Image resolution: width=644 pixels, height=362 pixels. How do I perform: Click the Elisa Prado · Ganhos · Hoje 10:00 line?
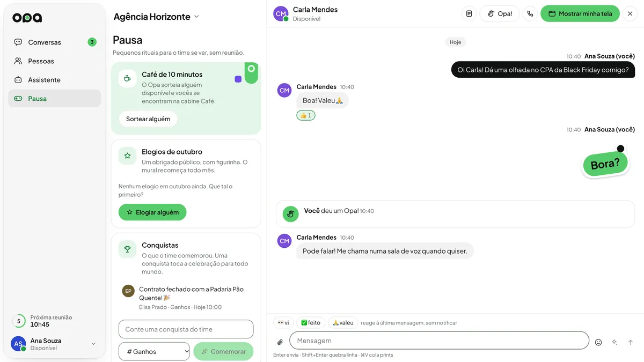click(x=180, y=307)
